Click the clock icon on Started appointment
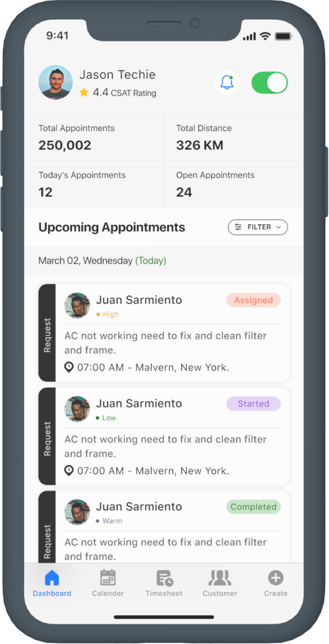This screenshot has height=644, width=329. tap(69, 471)
